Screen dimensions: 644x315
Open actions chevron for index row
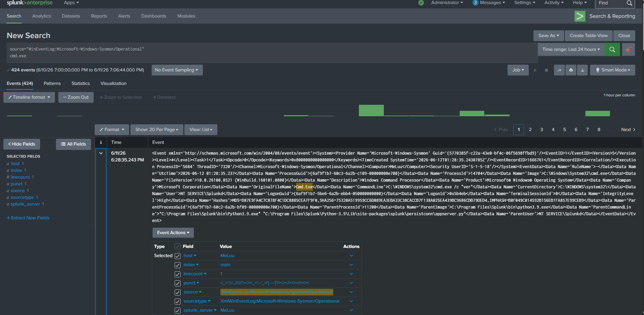click(x=351, y=265)
